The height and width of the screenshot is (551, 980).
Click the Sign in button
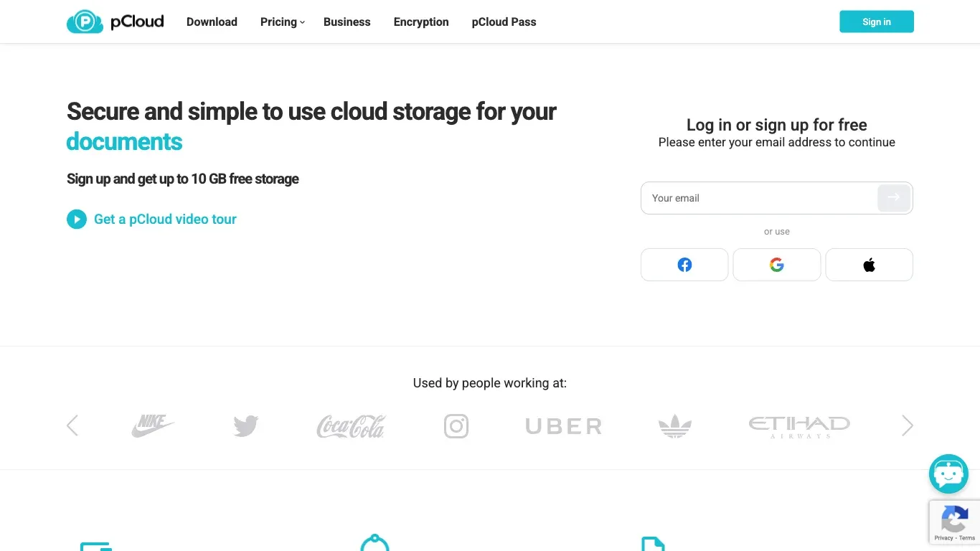tap(877, 22)
